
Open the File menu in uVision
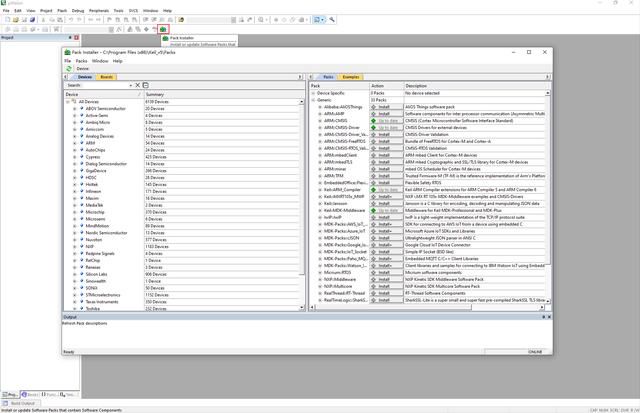(x=6, y=11)
